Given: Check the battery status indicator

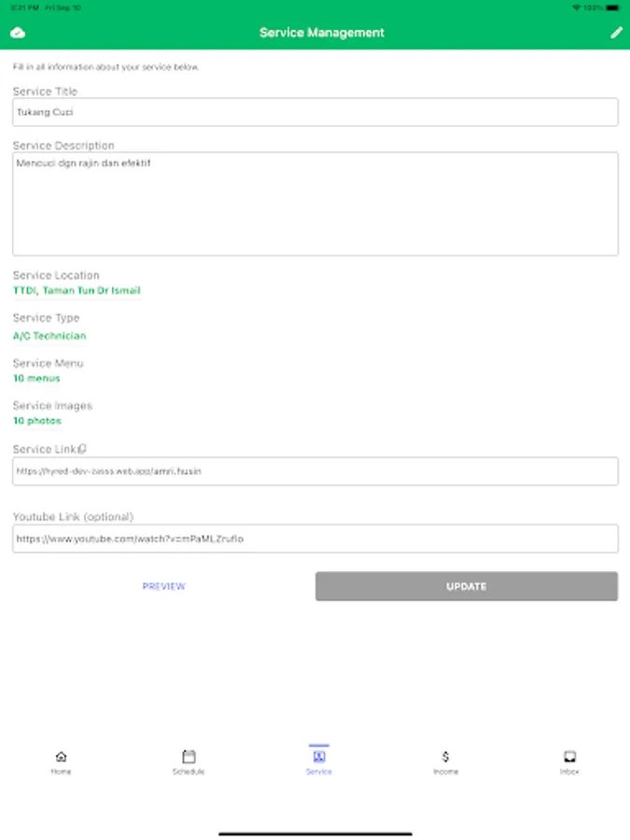Looking at the screenshot, I should click(612, 7).
